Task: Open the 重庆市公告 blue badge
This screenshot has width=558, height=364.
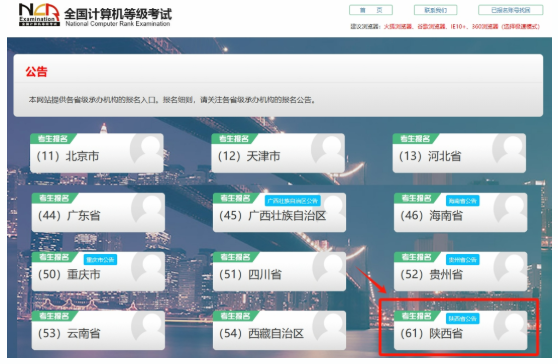Action: (x=100, y=260)
